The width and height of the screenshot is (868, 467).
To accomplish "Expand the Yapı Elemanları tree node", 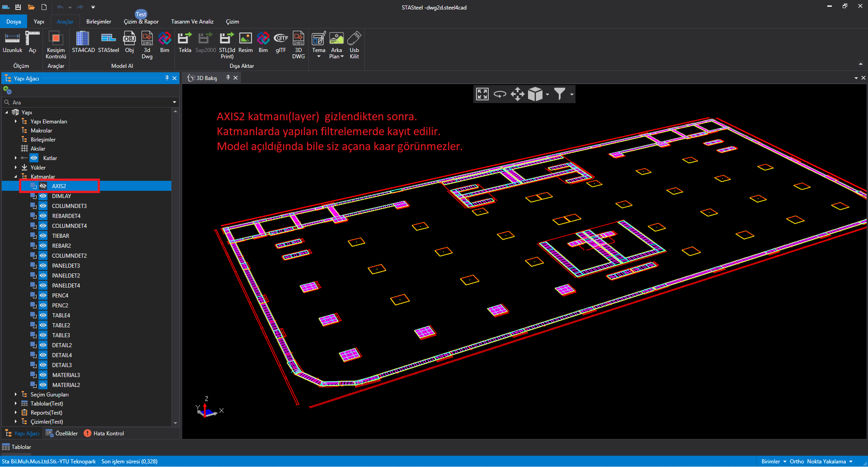I will pos(16,122).
